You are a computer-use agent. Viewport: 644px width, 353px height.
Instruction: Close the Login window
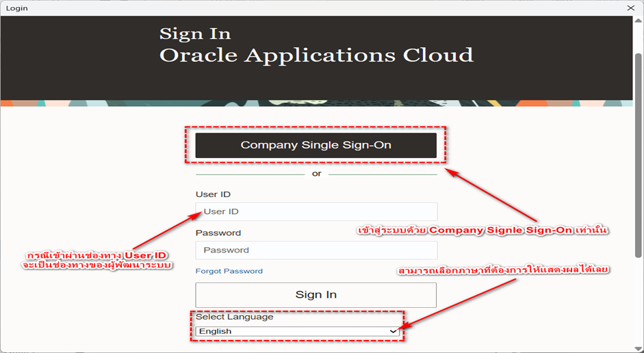[630, 8]
